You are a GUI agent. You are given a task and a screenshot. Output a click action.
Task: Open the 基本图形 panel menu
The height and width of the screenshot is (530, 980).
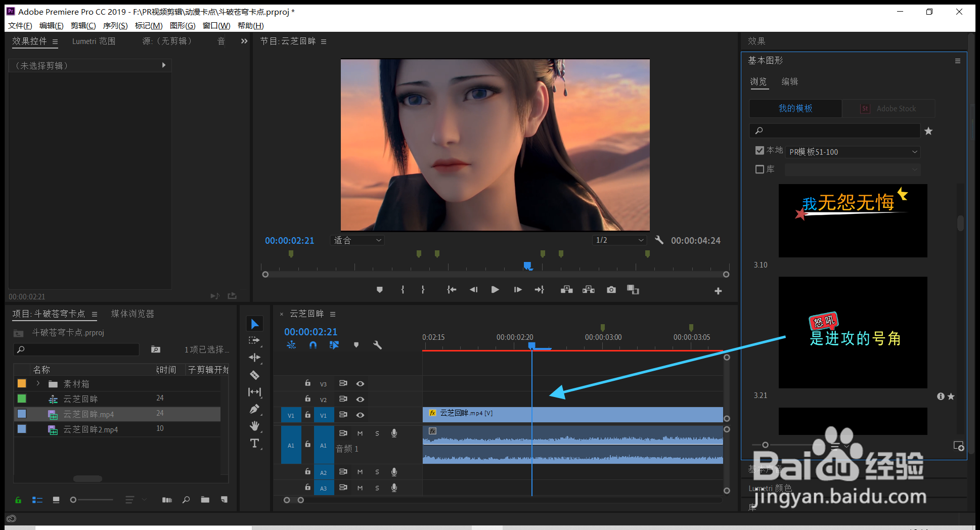pos(957,61)
